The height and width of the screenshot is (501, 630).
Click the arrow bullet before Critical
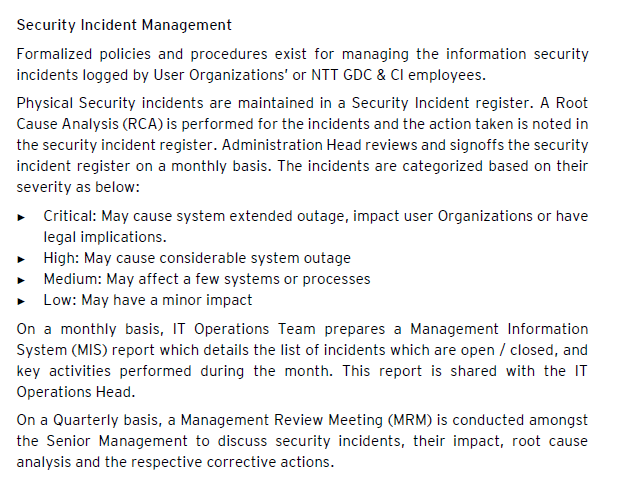pyautogui.click(x=23, y=217)
